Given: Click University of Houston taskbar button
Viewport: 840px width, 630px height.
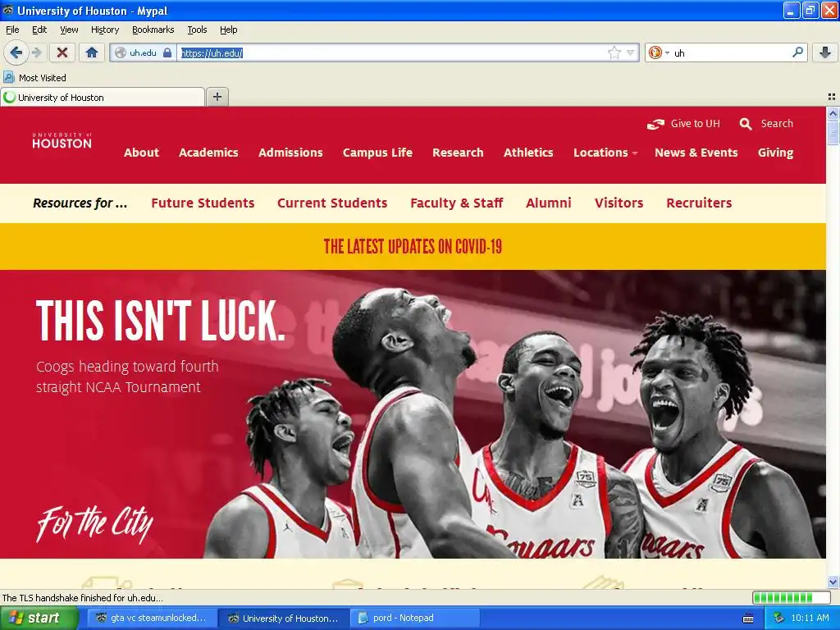Looking at the screenshot, I should point(284,619).
